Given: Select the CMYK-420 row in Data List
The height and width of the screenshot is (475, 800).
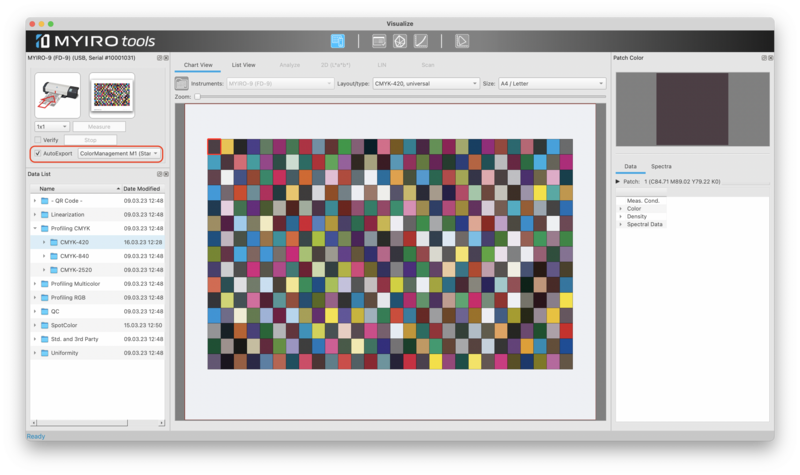Looking at the screenshot, I should point(97,242).
